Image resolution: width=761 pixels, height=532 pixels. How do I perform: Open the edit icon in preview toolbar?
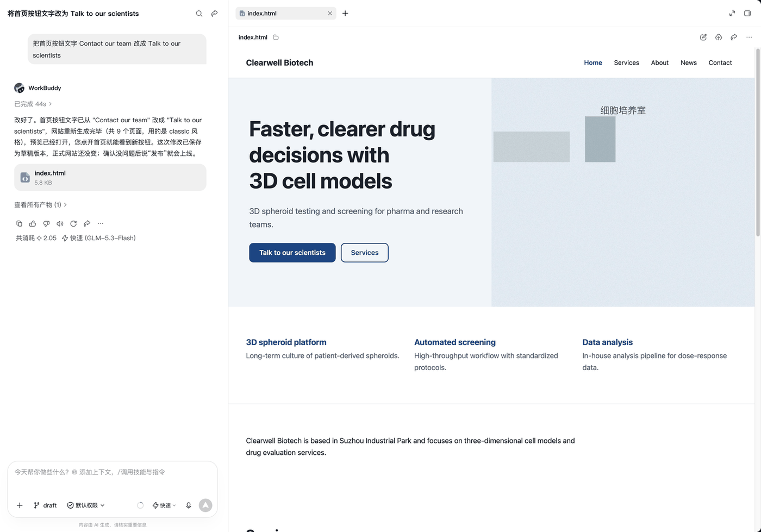point(703,37)
